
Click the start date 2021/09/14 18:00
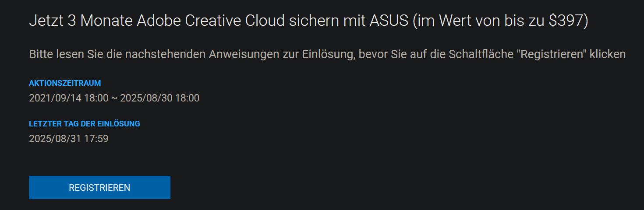tap(69, 98)
